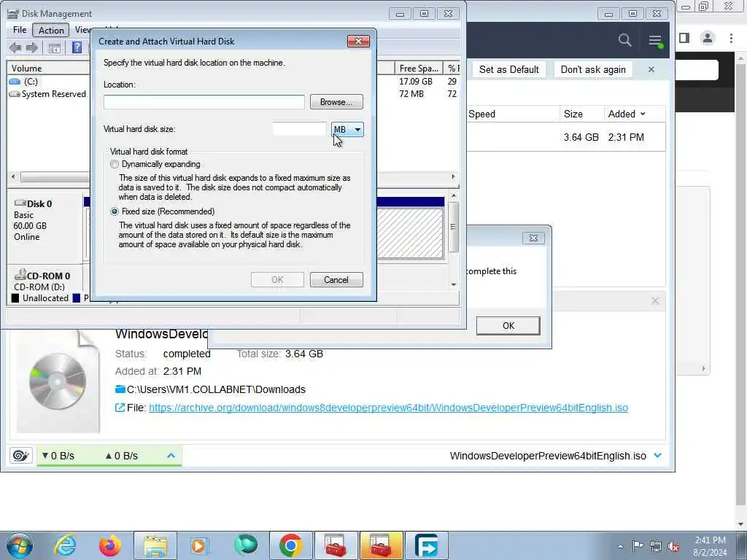Click the Back arrow in Disk Management toolbar
The height and width of the screenshot is (560, 747).
click(x=15, y=47)
